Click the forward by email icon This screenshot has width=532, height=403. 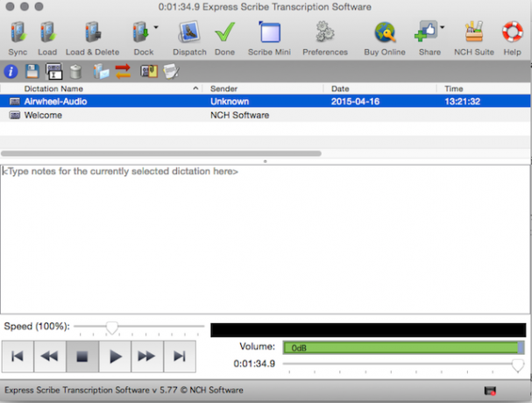[101, 71]
